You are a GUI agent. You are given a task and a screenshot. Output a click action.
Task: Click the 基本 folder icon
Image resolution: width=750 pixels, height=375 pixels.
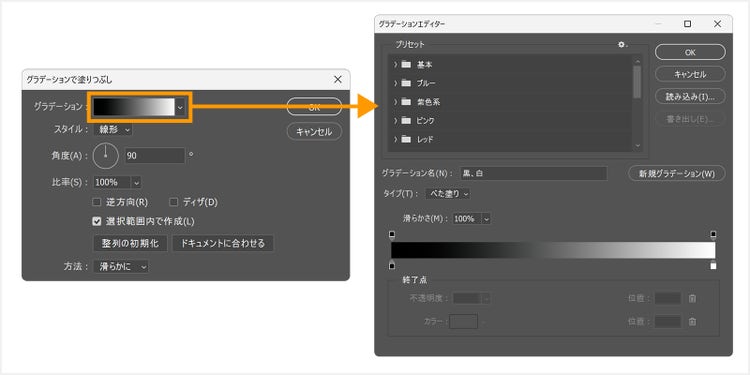click(406, 65)
